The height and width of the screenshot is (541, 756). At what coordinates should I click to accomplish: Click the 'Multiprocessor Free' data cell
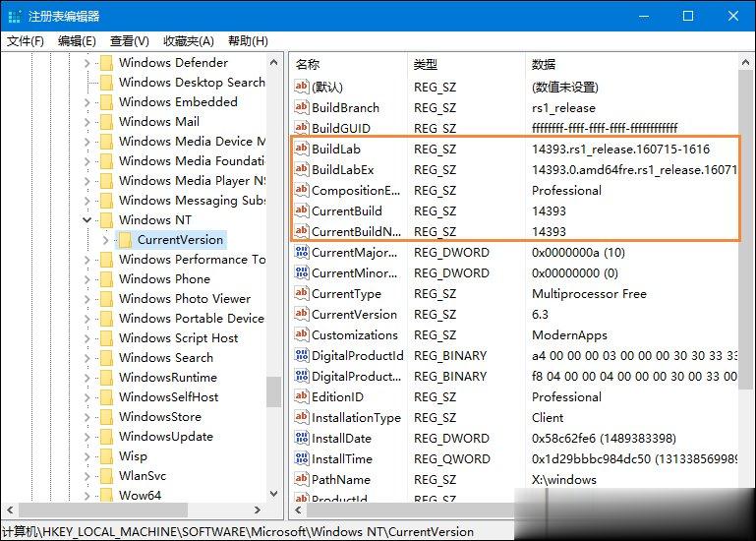coord(589,293)
